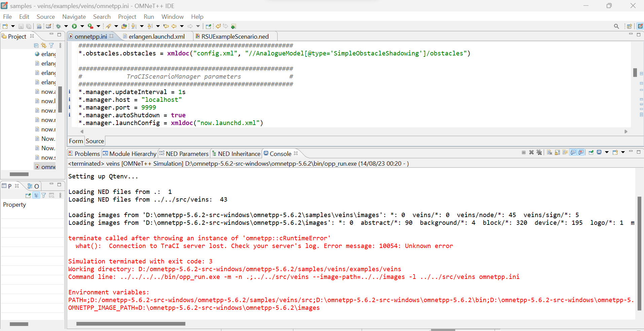The width and height of the screenshot is (644, 331).
Task: Start debugging using the bug toolbar icon
Action: 59,26
